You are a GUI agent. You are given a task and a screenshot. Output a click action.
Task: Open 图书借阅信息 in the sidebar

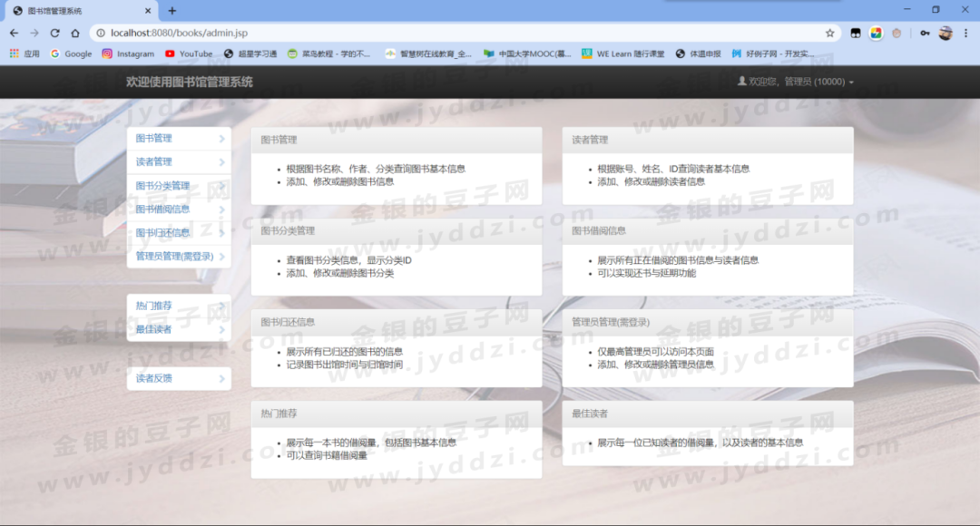tap(179, 209)
